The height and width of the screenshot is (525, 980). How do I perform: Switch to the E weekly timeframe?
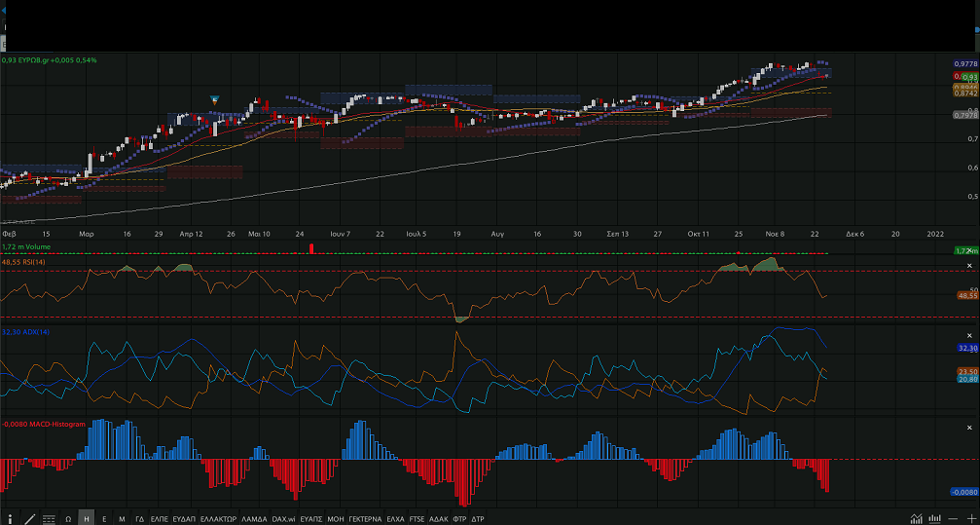click(104, 518)
